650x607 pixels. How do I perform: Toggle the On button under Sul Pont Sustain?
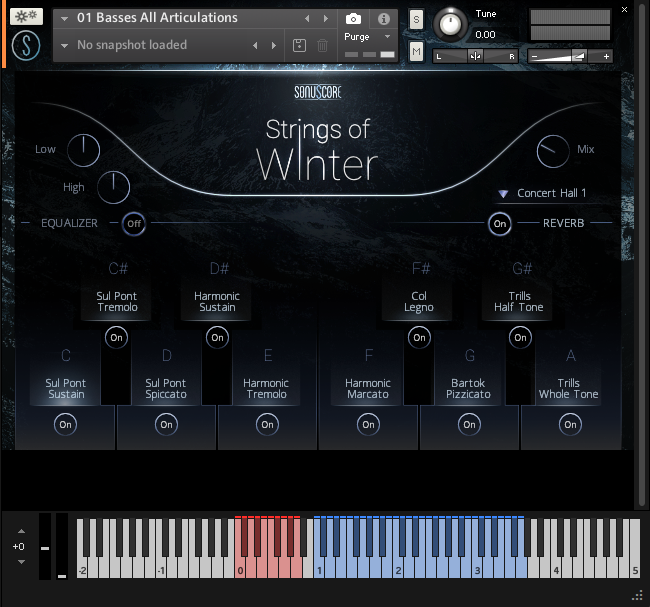point(65,425)
